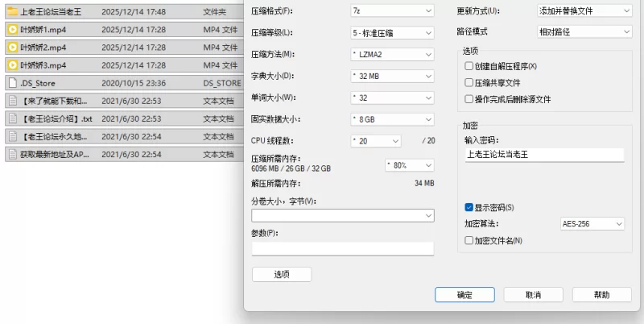Select the 上老王论坛当老王 folder icon

[13, 11]
